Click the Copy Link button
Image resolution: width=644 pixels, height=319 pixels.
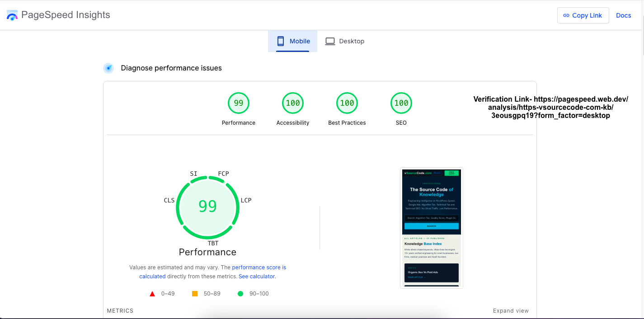583,15
